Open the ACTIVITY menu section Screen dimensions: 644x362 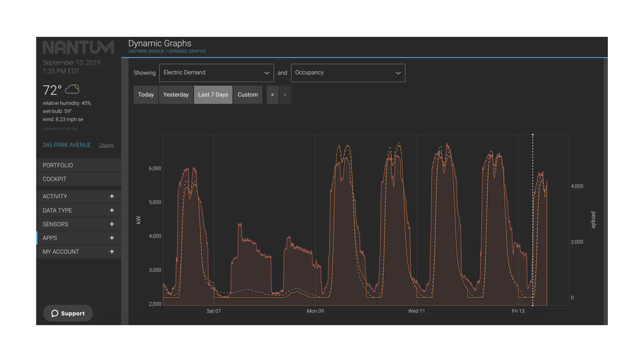(x=78, y=196)
